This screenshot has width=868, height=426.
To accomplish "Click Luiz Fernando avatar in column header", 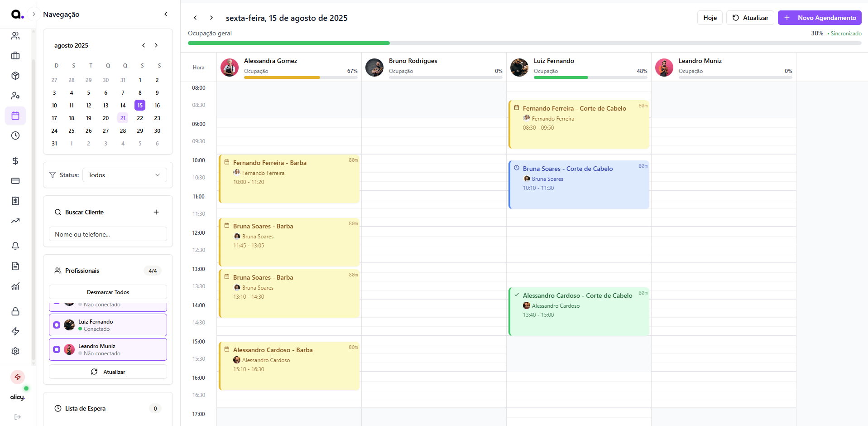I will click(519, 68).
